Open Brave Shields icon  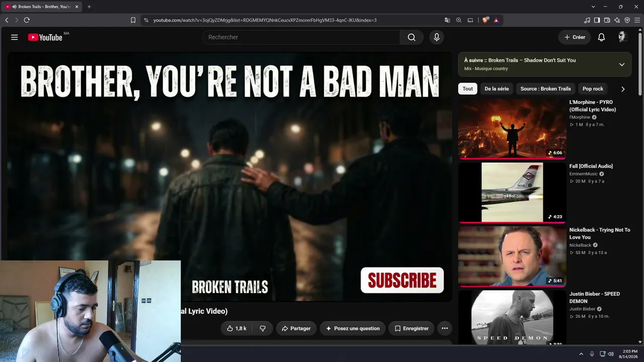click(486, 20)
